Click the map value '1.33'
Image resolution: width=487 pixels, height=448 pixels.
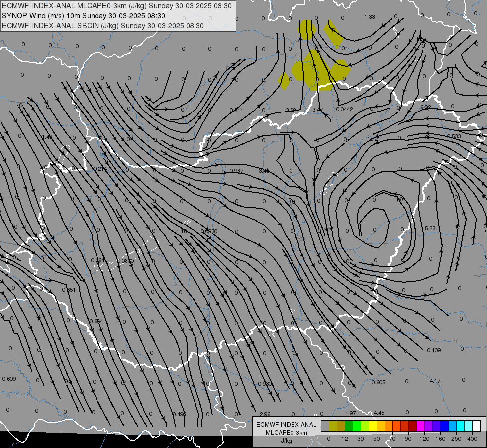point(370,17)
